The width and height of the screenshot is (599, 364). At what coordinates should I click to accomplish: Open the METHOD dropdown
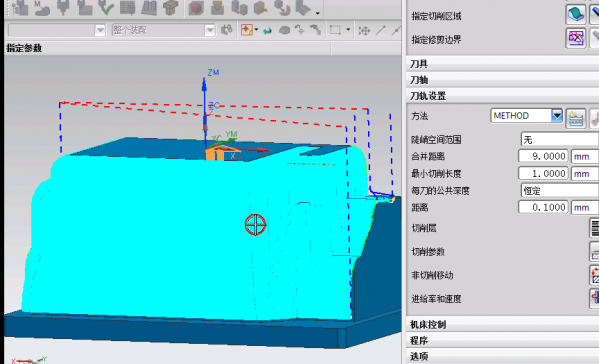coord(557,116)
